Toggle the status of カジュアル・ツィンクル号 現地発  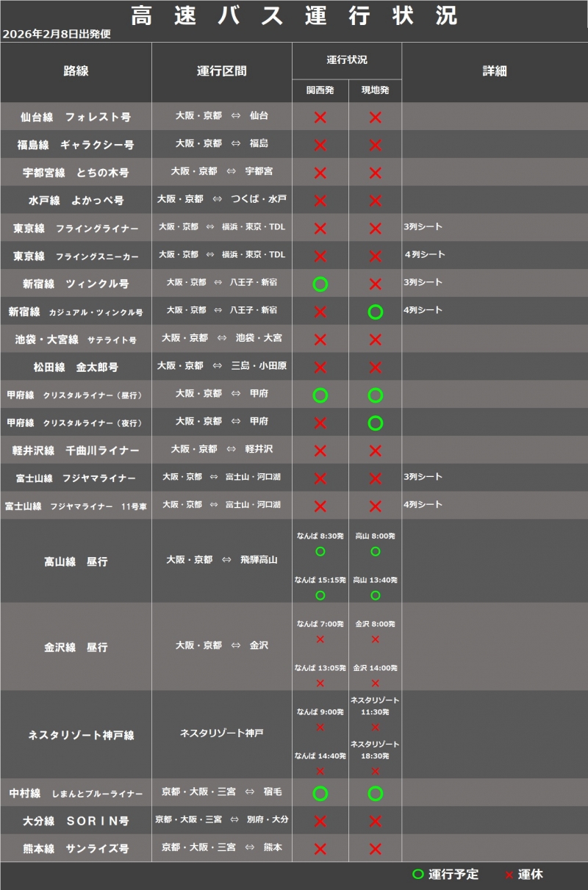376,310
